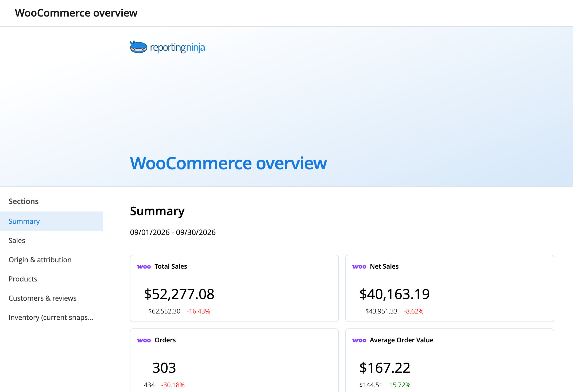Select the $40,163.19 net sales value
Viewport: 573px width, 392px height.
[x=394, y=294]
